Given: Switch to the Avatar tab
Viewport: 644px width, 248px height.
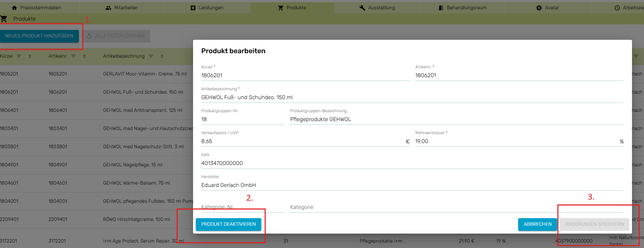Looking at the screenshot, I should [x=548, y=8].
